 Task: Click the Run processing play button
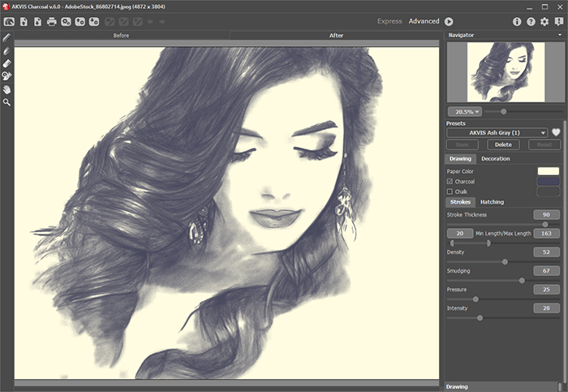click(449, 21)
